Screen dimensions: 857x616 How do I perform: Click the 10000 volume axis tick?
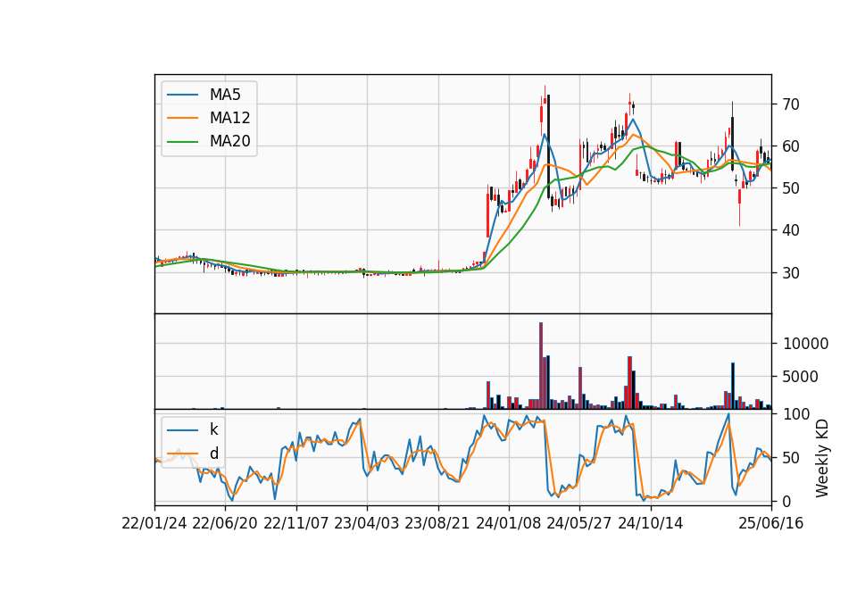click(x=805, y=344)
